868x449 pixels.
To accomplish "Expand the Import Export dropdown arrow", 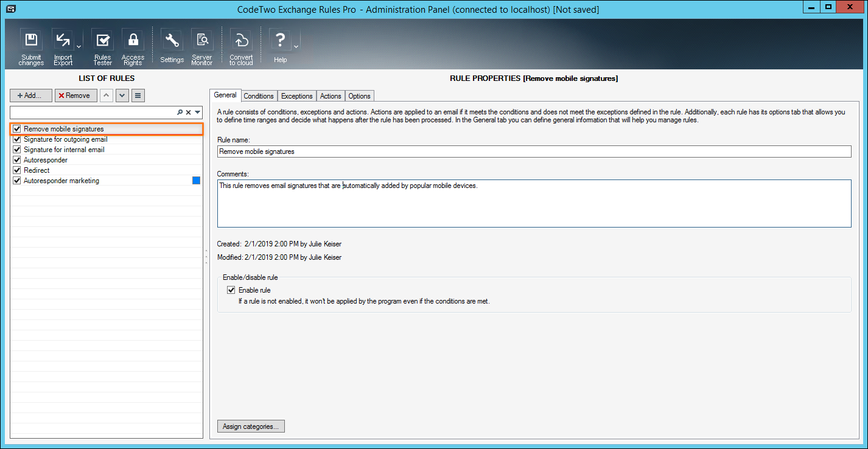I will (x=79, y=47).
